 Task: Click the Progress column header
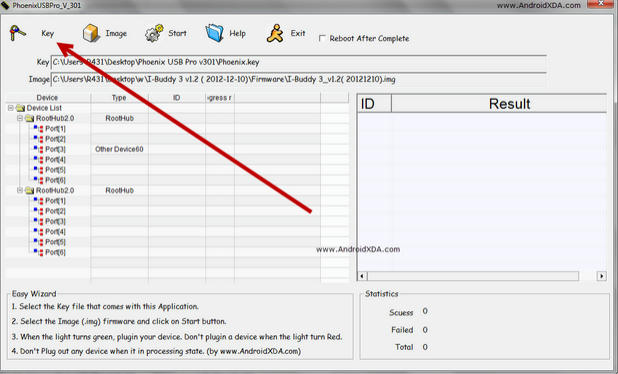tap(220, 98)
